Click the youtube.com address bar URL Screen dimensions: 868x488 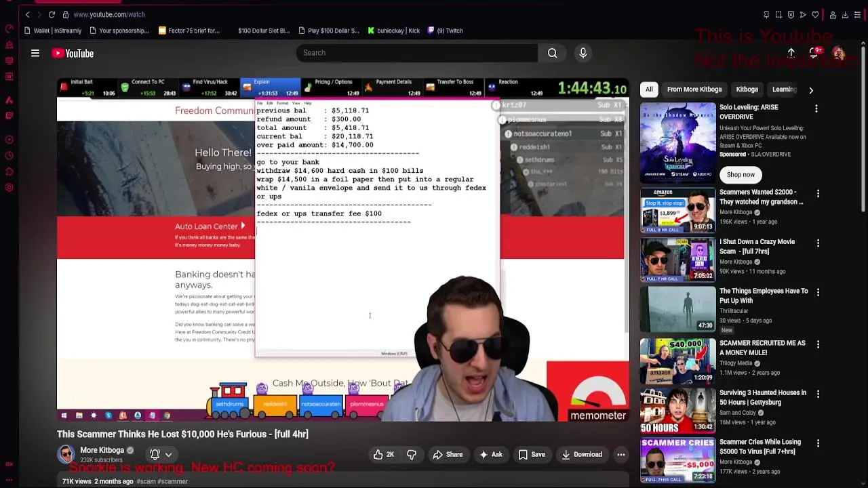tap(108, 14)
